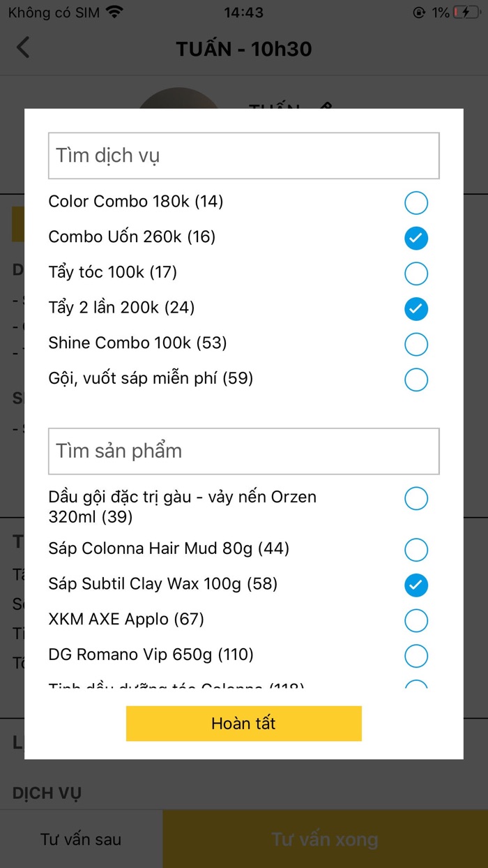The width and height of the screenshot is (488, 868).
Task: Click the Tìm dịch vụ search field
Action: [x=243, y=155]
